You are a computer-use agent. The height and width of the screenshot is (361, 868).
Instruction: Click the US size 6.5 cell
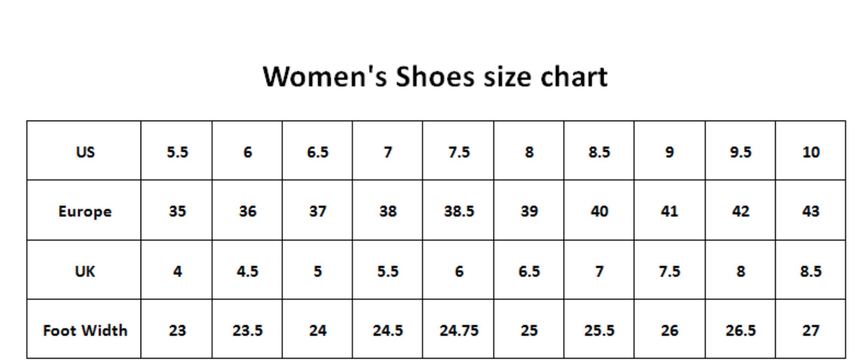click(x=317, y=152)
